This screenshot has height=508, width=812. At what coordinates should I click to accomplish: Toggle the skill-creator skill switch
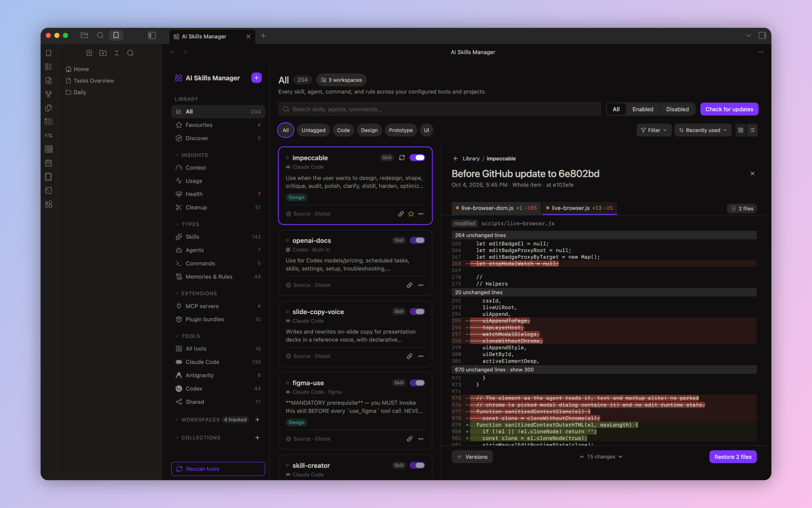click(x=417, y=465)
